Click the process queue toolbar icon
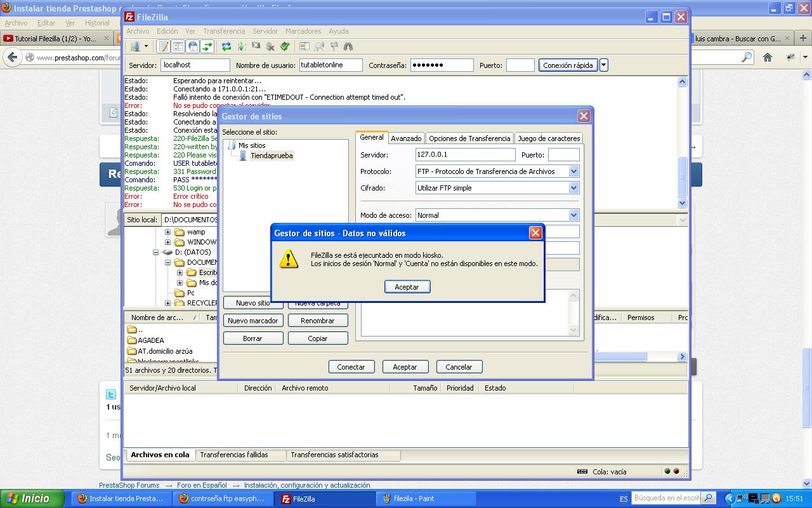Viewport: 812px width, 508px height. pos(241,46)
